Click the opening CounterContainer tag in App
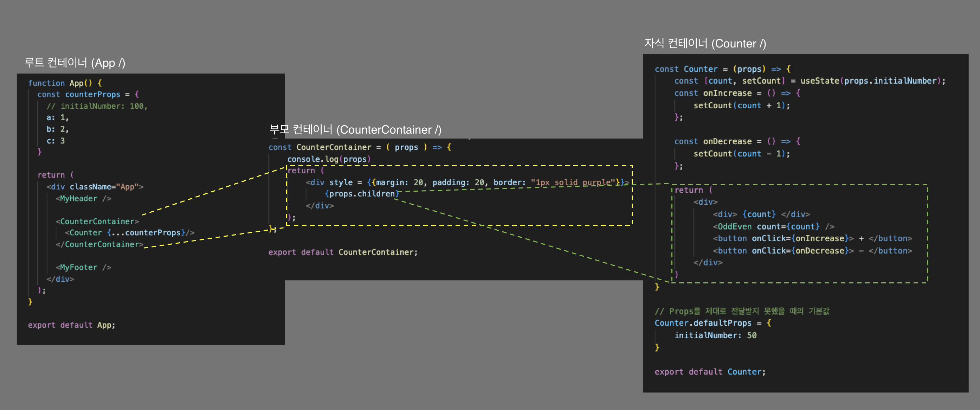The height and width of the screenshot is (410, 980). coord(97,221)
